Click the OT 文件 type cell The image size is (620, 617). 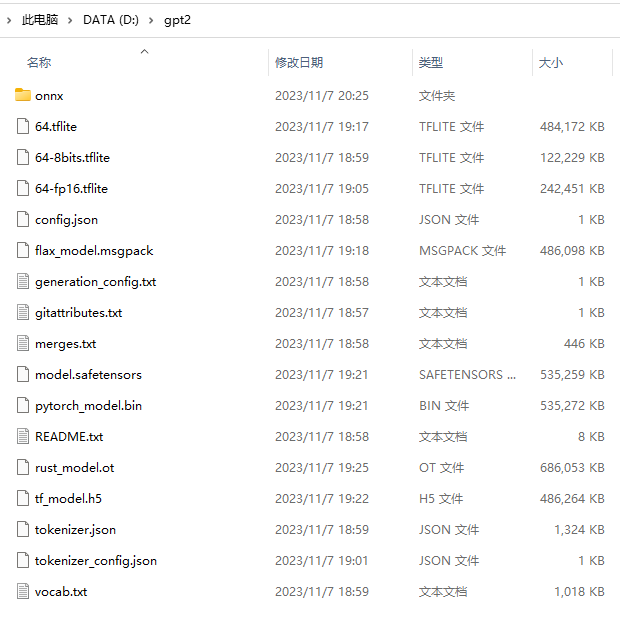pos(441,467)
